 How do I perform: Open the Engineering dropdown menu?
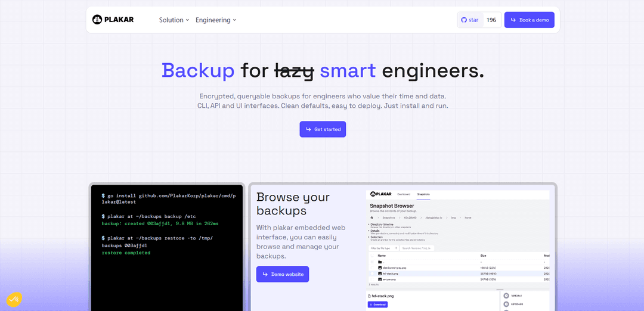tap(216, 20)
